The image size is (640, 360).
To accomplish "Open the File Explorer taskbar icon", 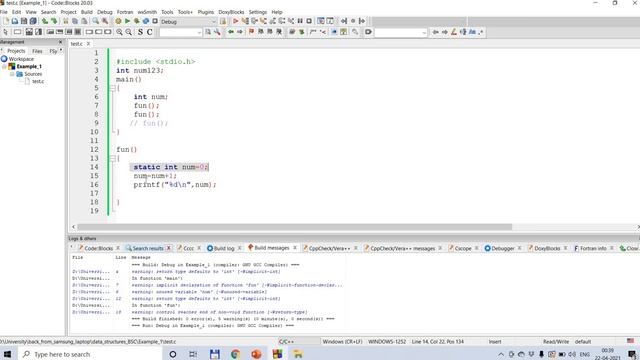I will (298, 354).
